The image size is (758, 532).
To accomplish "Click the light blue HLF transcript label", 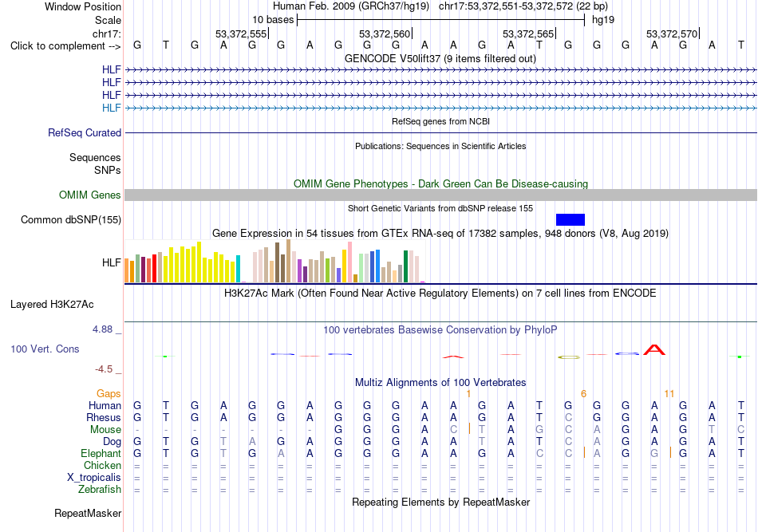I will [111, 108].
